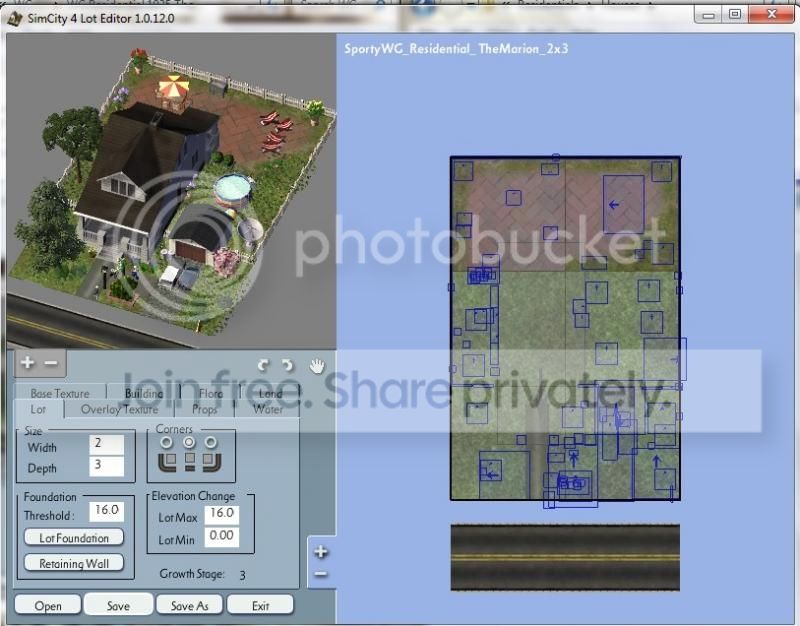Zoom in the 2D lot plan view
This screenshot has width=800, height=626.
click(320, 552)
